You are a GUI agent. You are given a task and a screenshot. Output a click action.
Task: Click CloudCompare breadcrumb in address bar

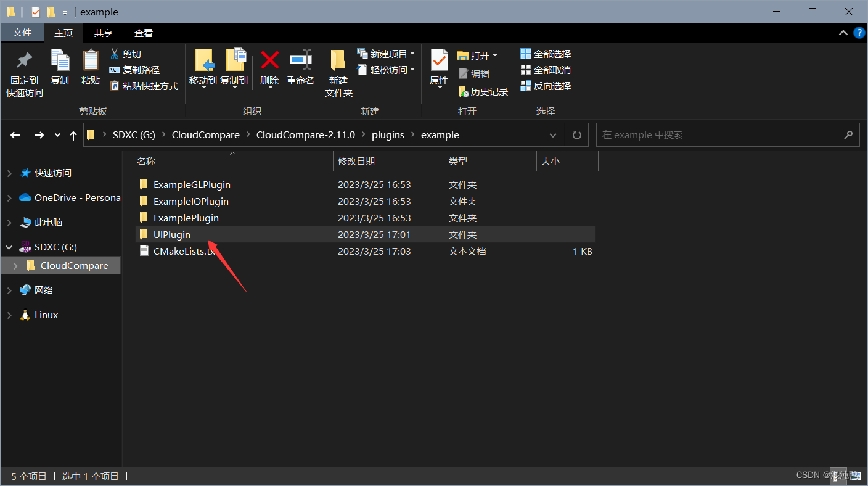pyautogui.click(x=205, y=134)
